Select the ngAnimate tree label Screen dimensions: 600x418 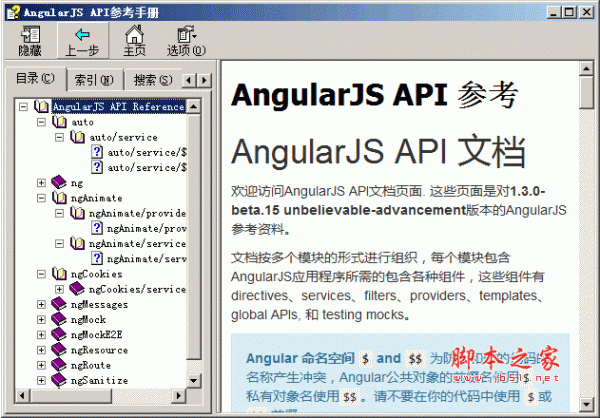pyautogui.click(x=96, y=198)
